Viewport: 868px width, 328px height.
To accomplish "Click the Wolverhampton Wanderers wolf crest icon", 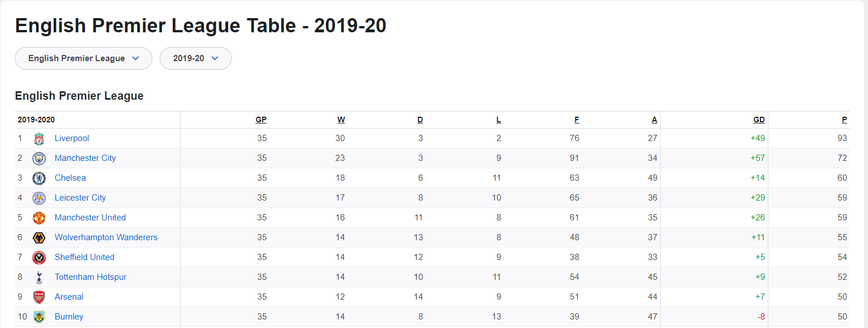I will pos(39,238).
